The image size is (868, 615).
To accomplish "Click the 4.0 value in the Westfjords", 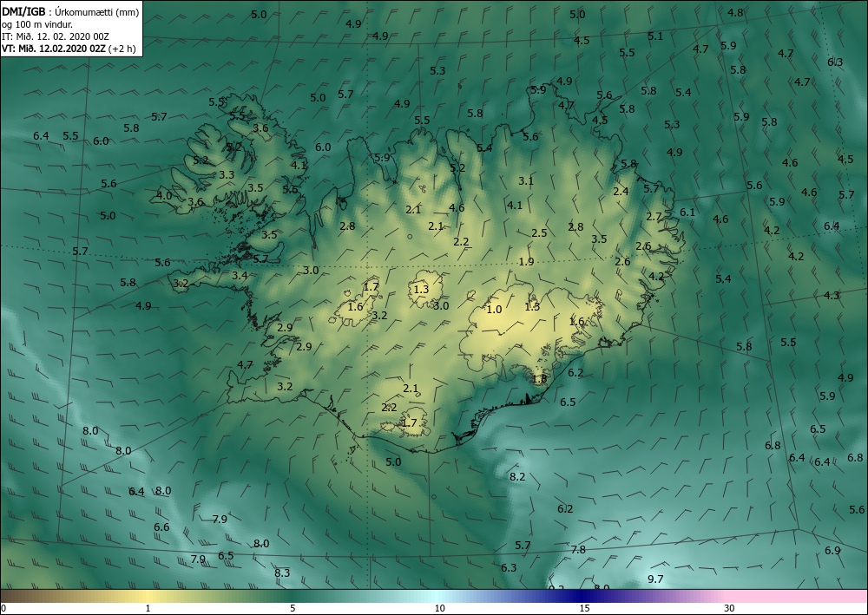I will 164,196.
